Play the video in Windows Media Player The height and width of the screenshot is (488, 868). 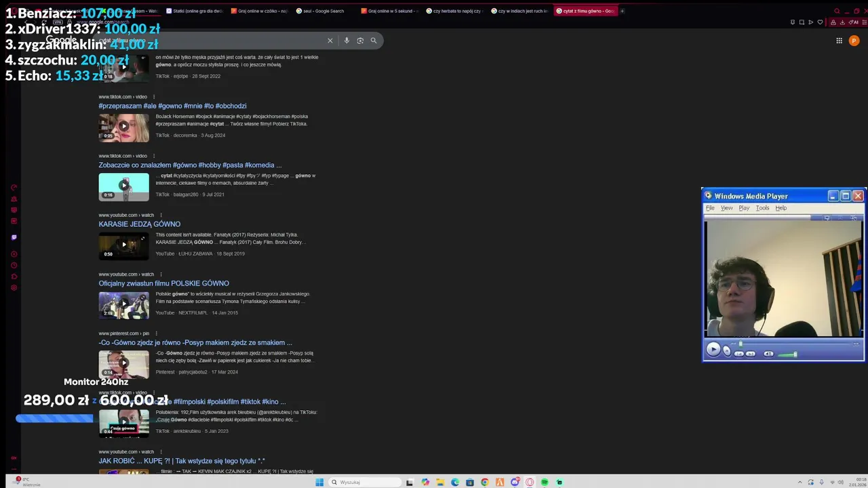pos(713,349)
